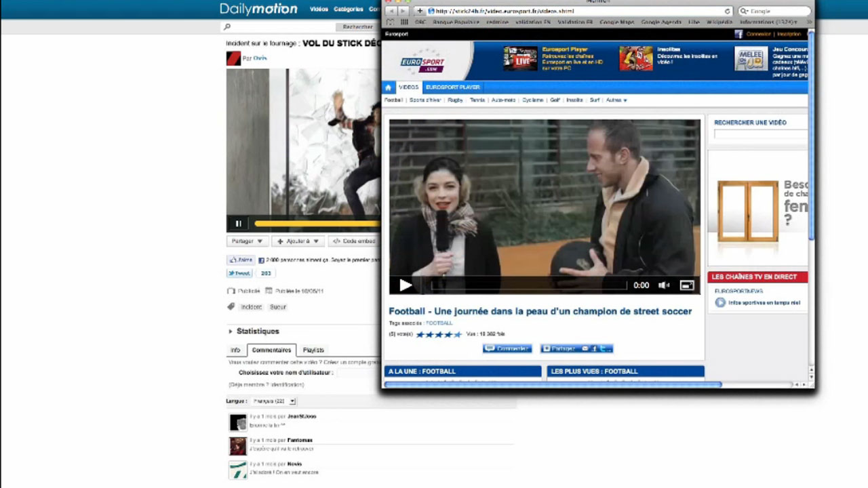The height and width of the screenshot is (488, 868).
Task: Open the Sueur tag link
Action: click(278, 307)
